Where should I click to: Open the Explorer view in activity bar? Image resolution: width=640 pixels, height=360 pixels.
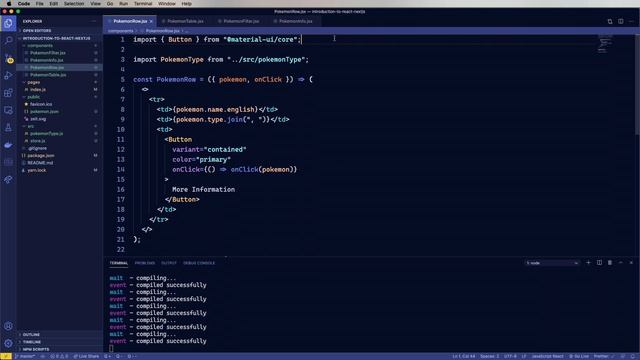point(8,24)
